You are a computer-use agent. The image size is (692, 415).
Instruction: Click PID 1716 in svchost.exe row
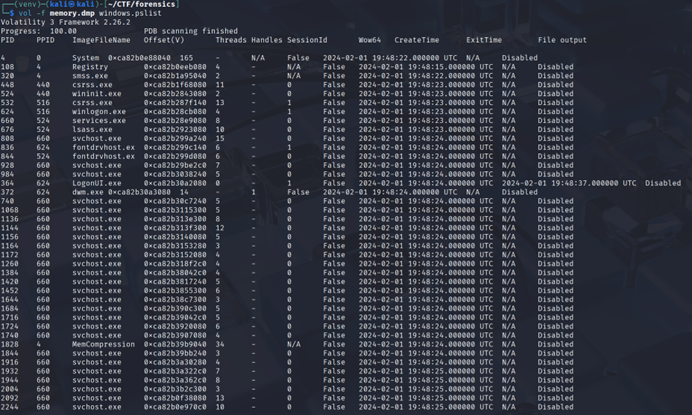tap(10, 317)
